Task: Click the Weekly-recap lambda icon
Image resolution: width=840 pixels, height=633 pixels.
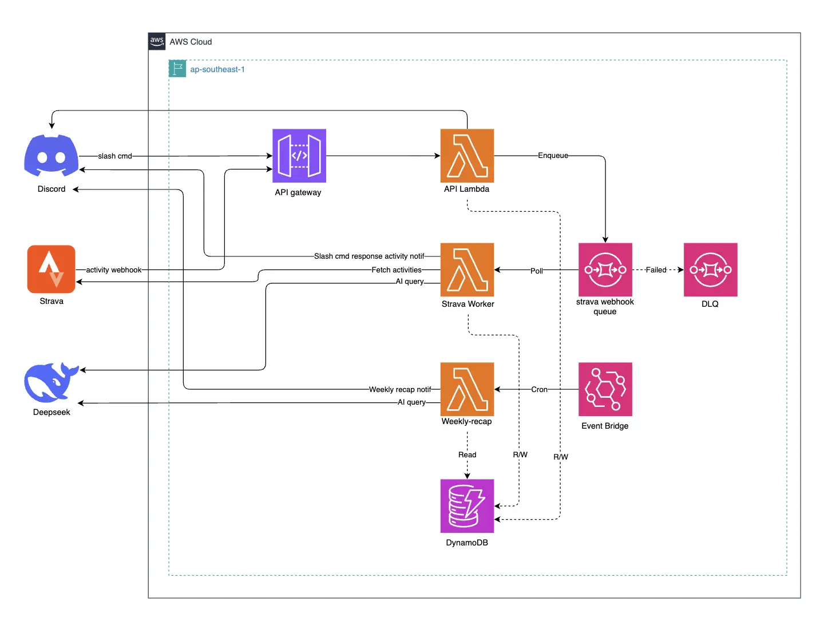Action: pyautogui.click(x=467, y=389)
